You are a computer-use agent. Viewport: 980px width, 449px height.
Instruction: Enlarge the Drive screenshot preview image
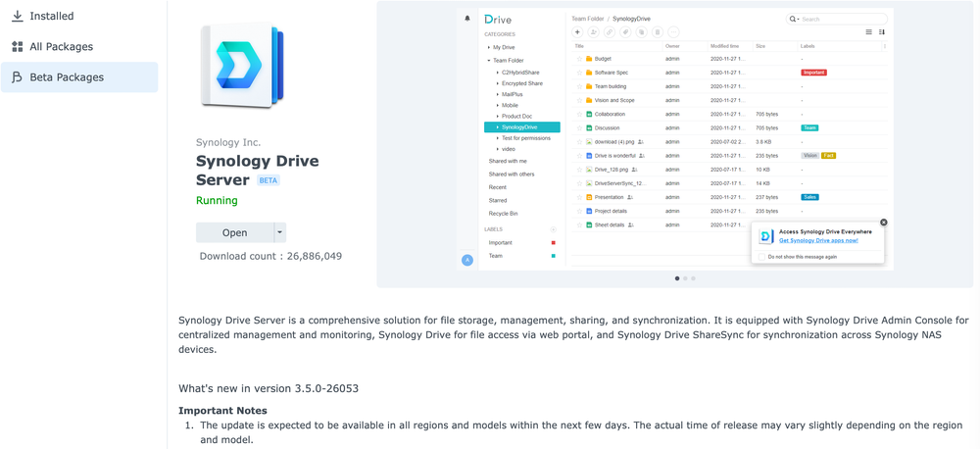674,139
